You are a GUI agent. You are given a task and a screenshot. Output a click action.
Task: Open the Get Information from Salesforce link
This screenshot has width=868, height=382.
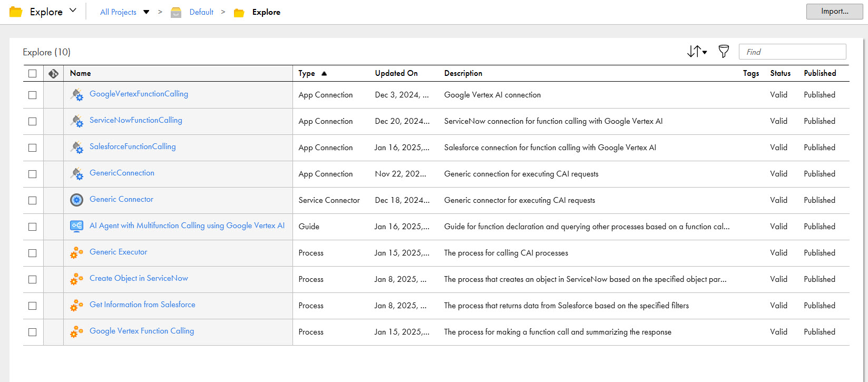click(x=142, y=305)
